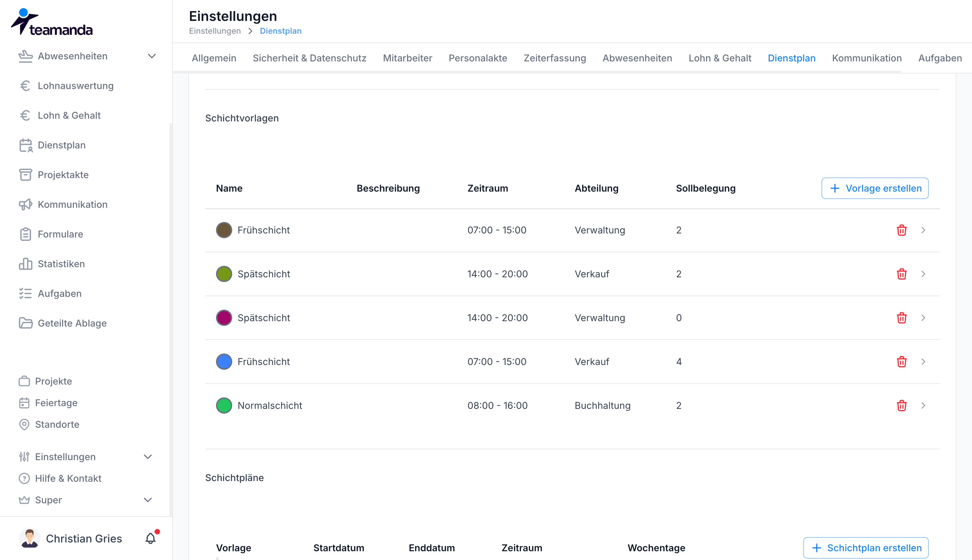Click Schichtplan erstellen button
The width and height of the screenshot is (972, 560).
(x=866, y=548)
